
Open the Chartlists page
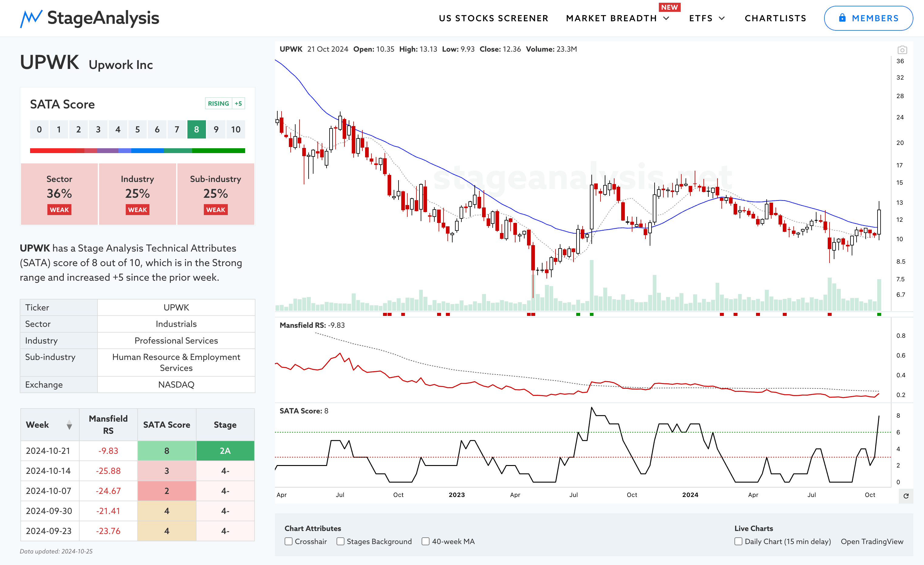click(775, 18)
